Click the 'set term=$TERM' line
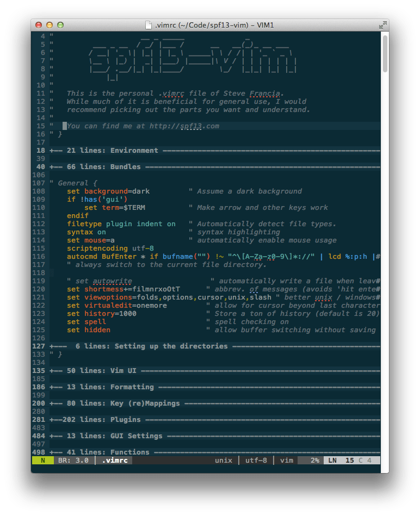 click(x=115, y=208)
